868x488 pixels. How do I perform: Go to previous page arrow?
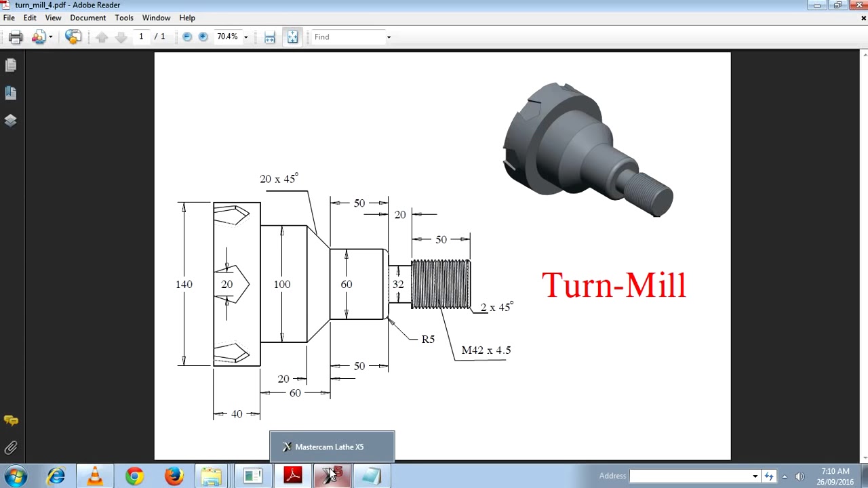[102, 37]
